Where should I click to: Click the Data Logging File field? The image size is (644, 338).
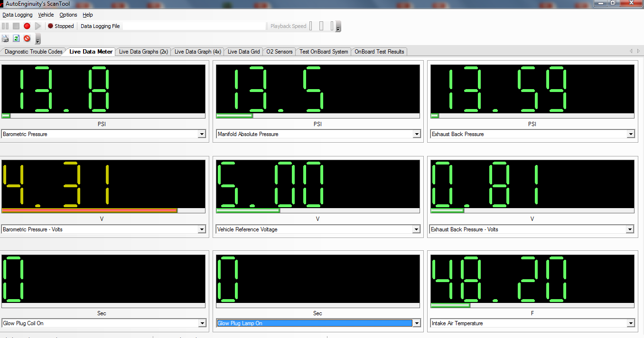[x=194, y=26]
